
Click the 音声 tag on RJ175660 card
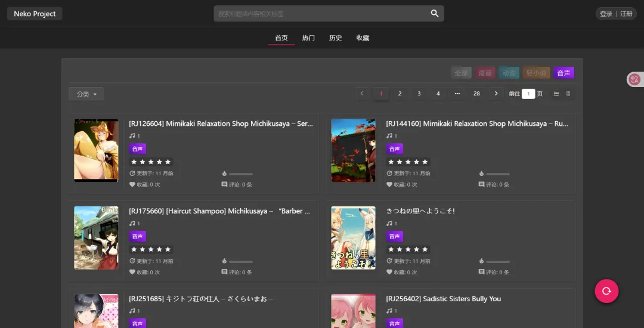tap(138, 236)
